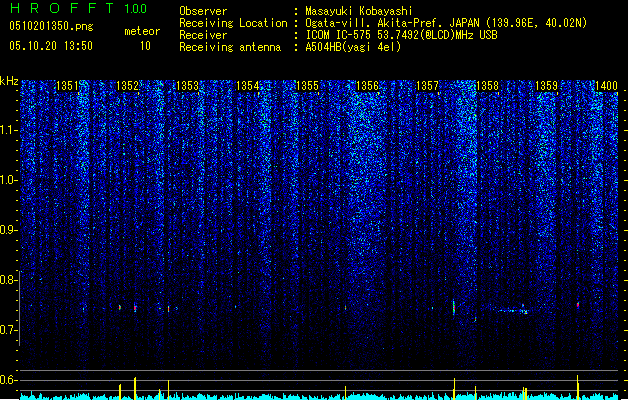The image size is (629, 400).
Task: Click the 1400 time marker
Action: pos(606,86)
